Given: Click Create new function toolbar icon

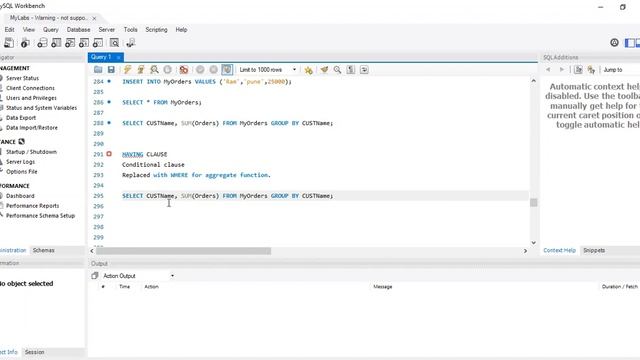Looking at the screenshot, I should pos(98,43).
